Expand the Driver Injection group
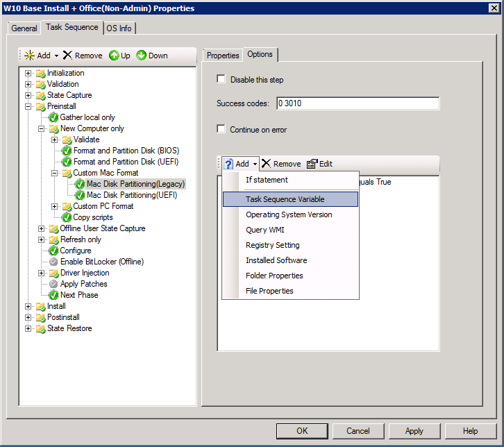 (41, 273)
